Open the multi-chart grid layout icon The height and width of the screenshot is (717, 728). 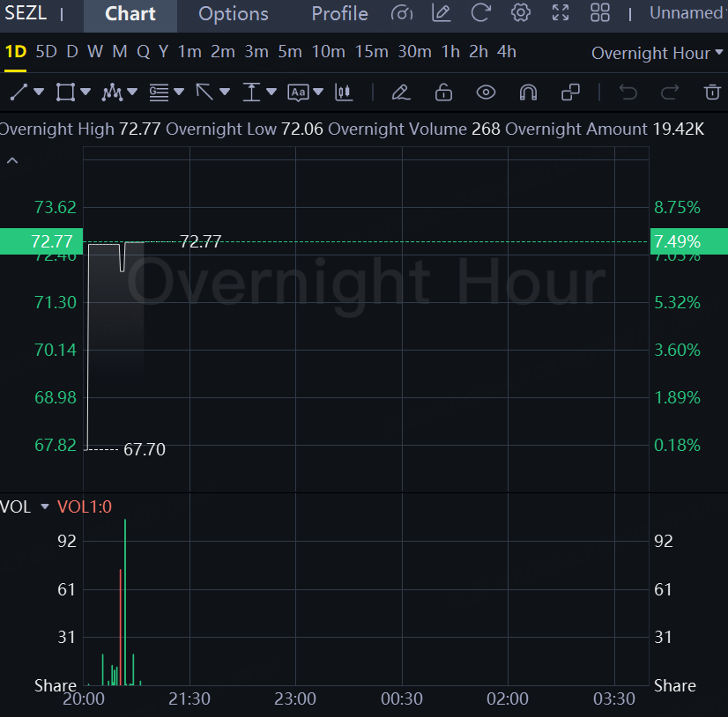tap(600, 13)
